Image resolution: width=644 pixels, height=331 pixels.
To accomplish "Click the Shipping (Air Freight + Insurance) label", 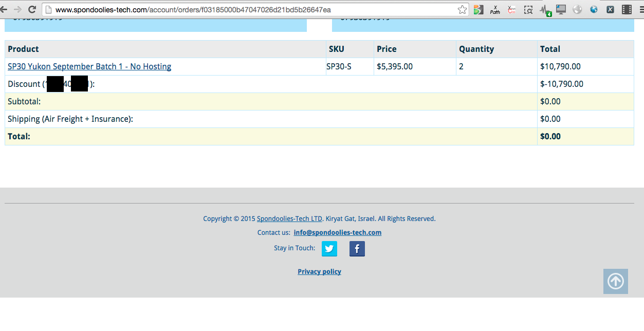I will (70, 119).
